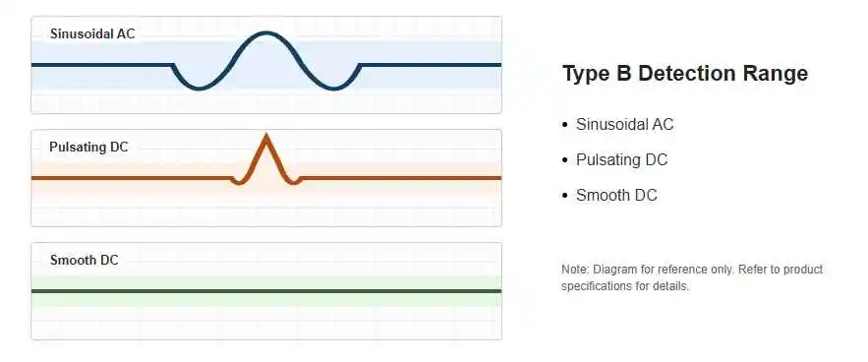Click Pulsating DC in the bullet list

point(621,159)
